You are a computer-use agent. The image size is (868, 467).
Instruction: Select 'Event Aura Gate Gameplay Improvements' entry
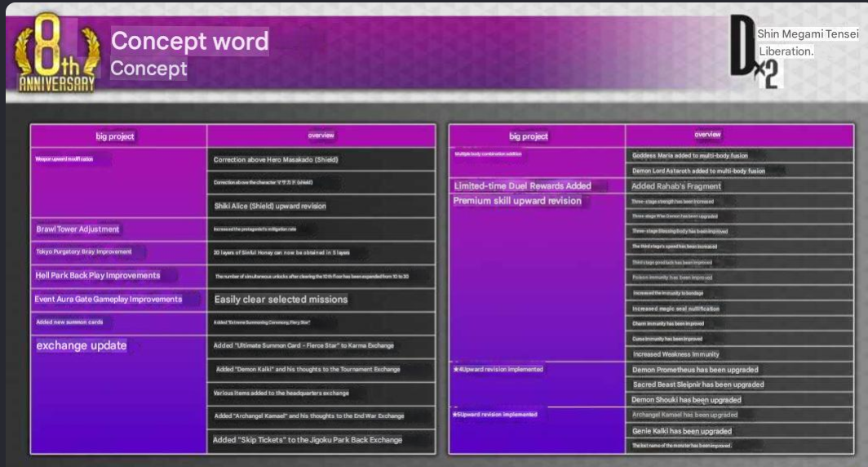coord(108,300)
